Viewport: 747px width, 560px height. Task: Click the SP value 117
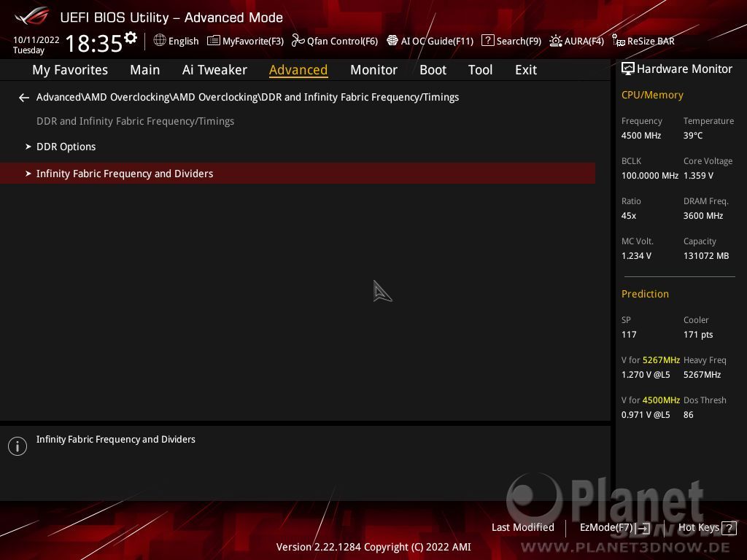(x=629, y=335)
